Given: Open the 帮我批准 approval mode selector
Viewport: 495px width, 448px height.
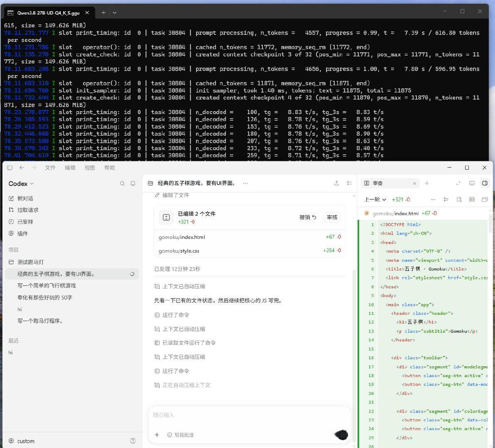Looking at the screenshot, I should pos(181,435).
